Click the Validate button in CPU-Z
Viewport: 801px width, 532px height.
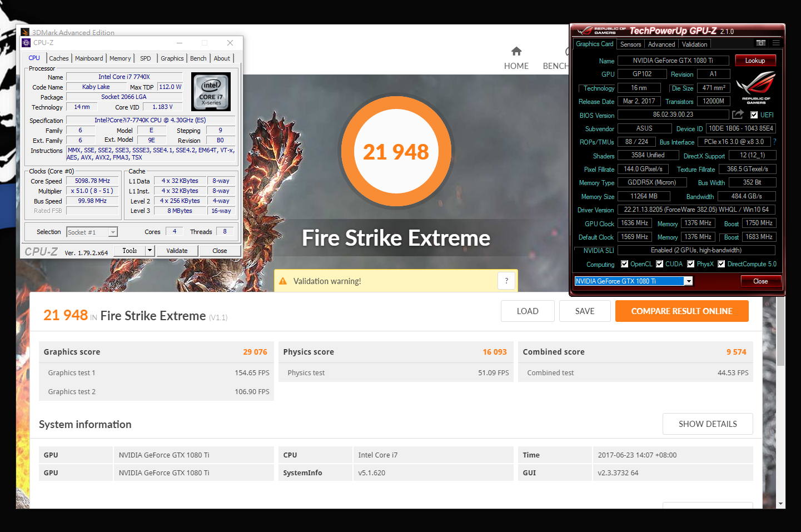pyautogui.click(x=177, y=251)
